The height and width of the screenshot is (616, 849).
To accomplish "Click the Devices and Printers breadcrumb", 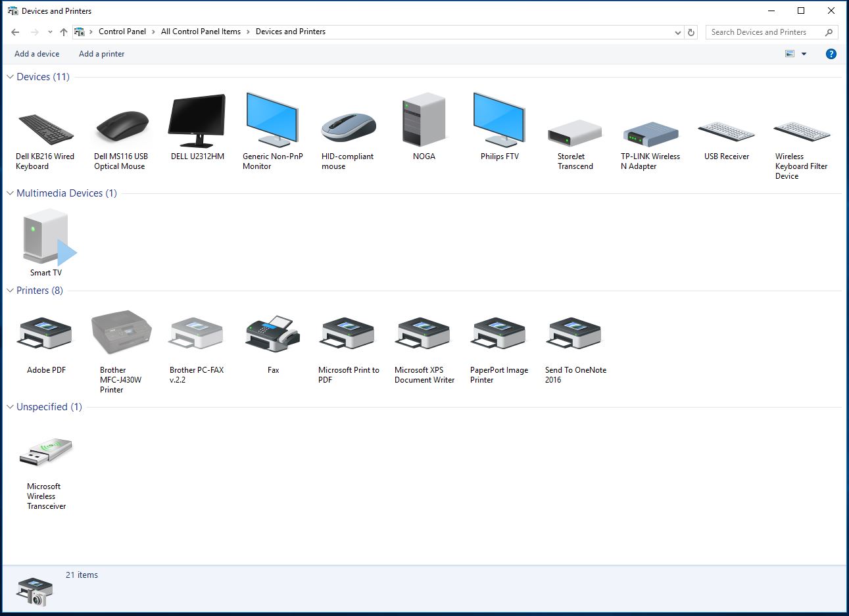I will click(x=291, y=32).
